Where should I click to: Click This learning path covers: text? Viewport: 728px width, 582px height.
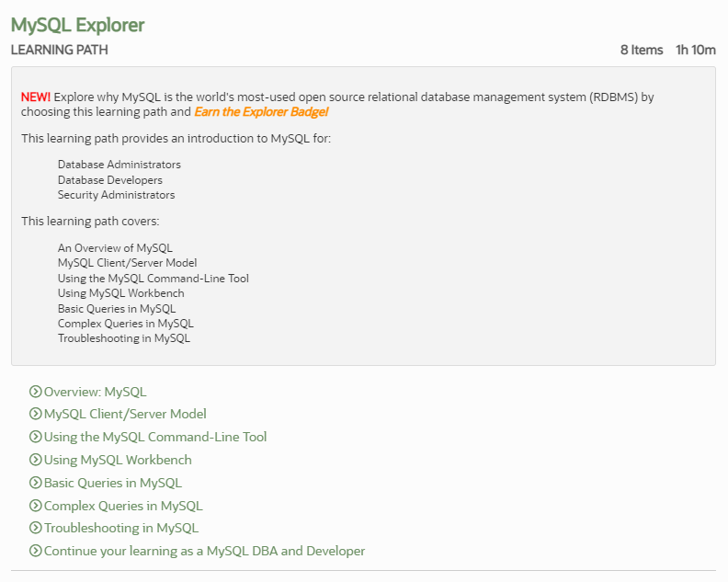tap(90, 221)
